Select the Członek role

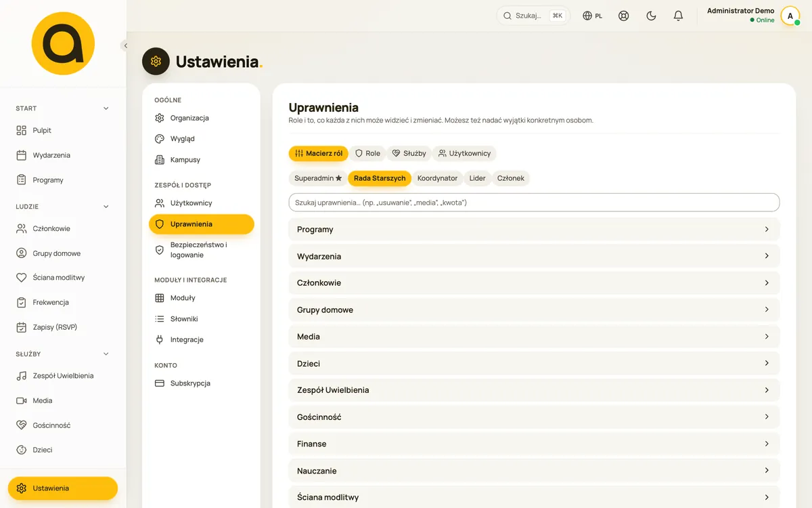[x=511, y=178]
